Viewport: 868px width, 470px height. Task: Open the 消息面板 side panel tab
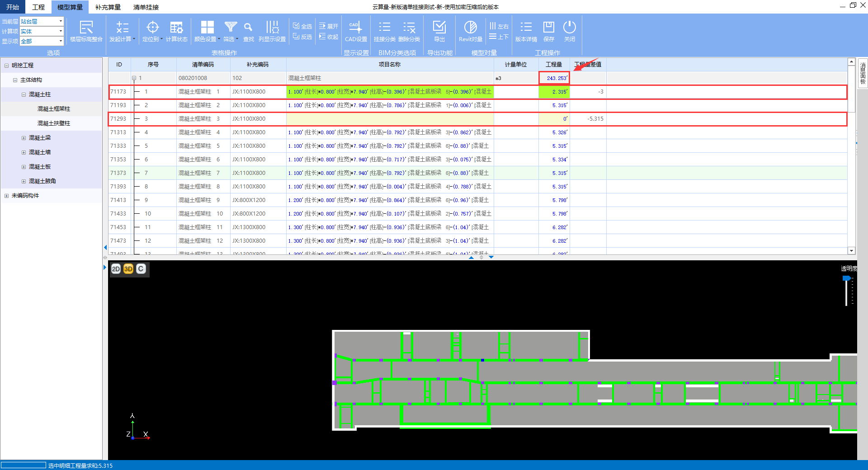click(863, 74)
